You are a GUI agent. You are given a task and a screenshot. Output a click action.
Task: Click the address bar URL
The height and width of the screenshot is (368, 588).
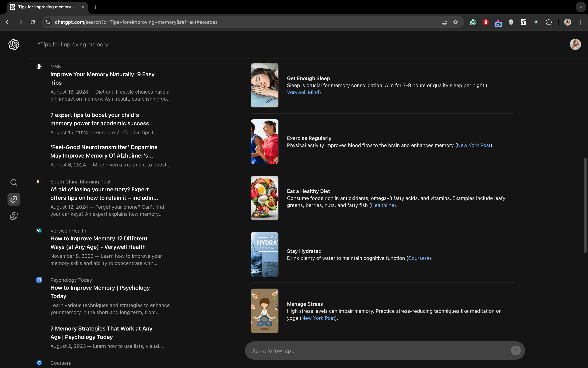tap(136, 22)
